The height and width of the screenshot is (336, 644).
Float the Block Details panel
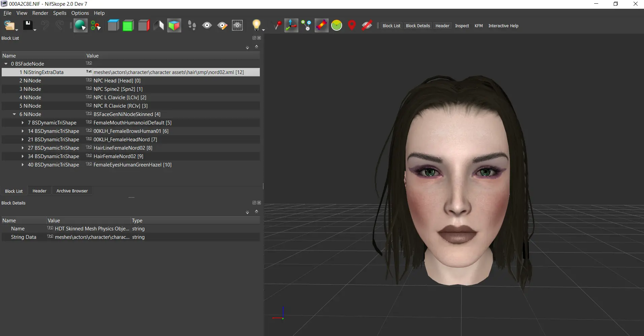255,203
